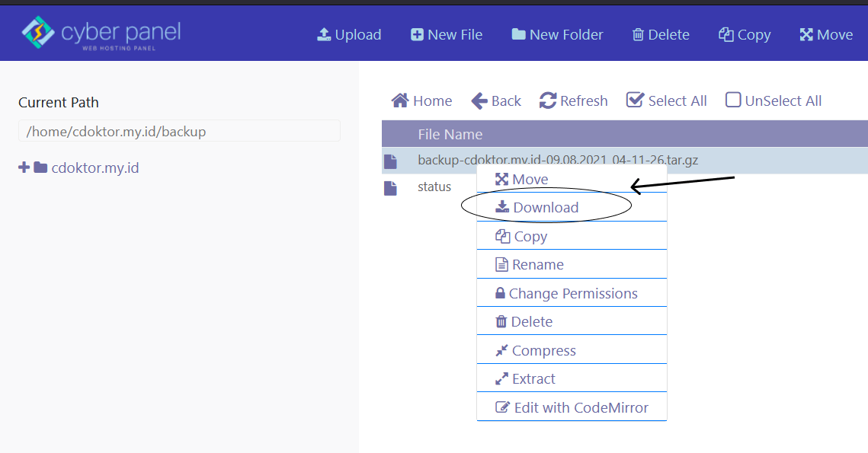Expand the cdoktor.my.id folder tree

click(24, 167)
